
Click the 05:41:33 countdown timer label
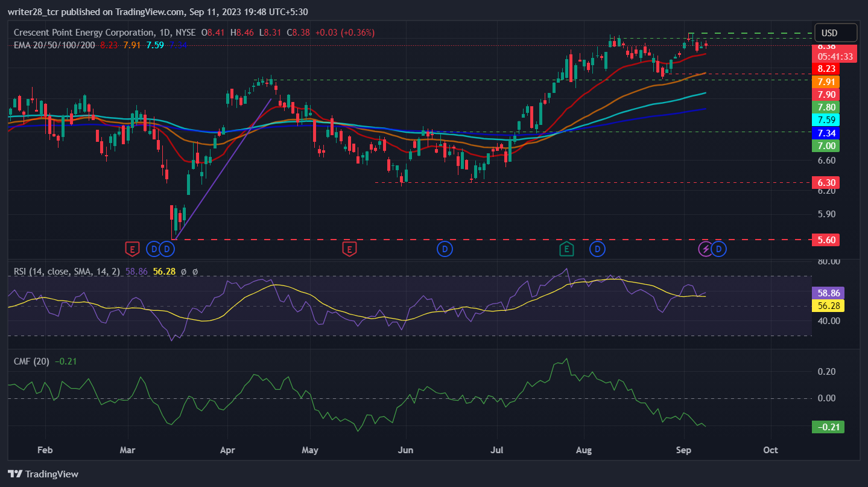[835, 56]
